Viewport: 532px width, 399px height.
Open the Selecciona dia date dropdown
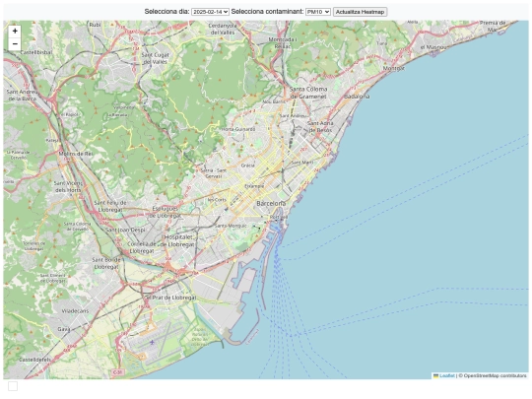click(211, 12)
